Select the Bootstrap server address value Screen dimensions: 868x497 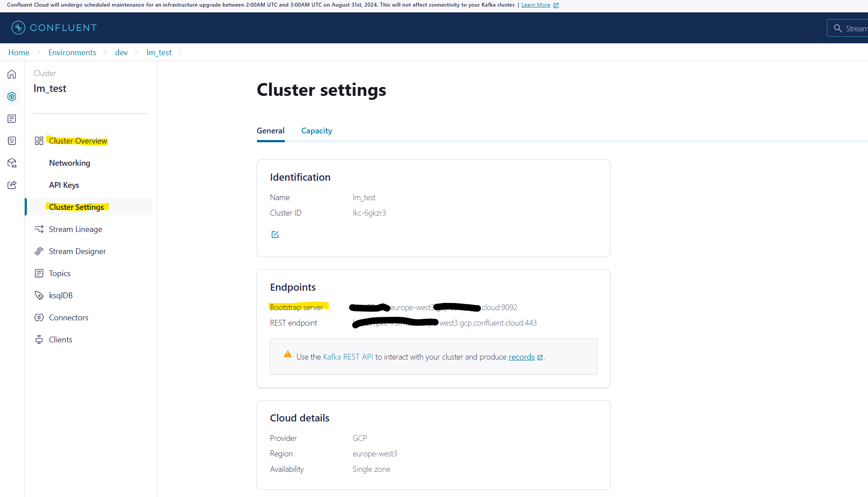[x=433, y=307]
